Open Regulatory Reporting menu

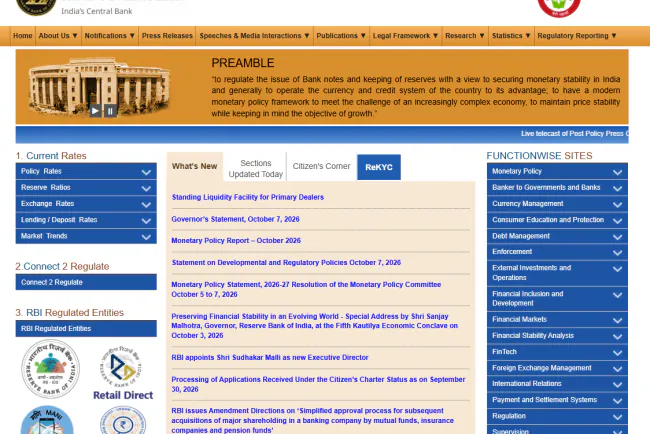[577, 36]
